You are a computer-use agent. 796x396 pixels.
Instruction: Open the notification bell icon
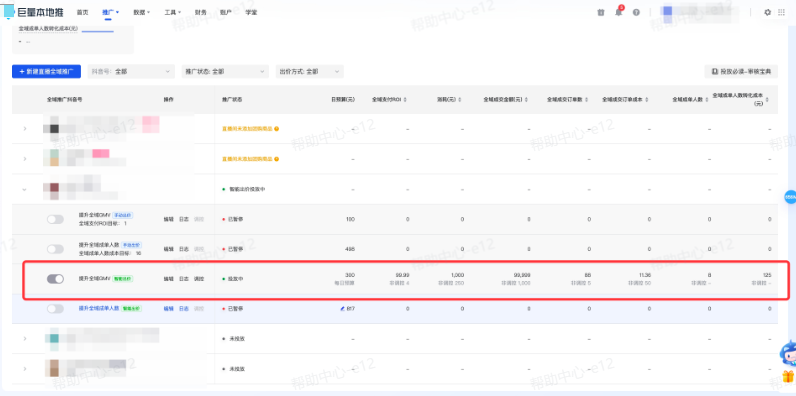618,12
